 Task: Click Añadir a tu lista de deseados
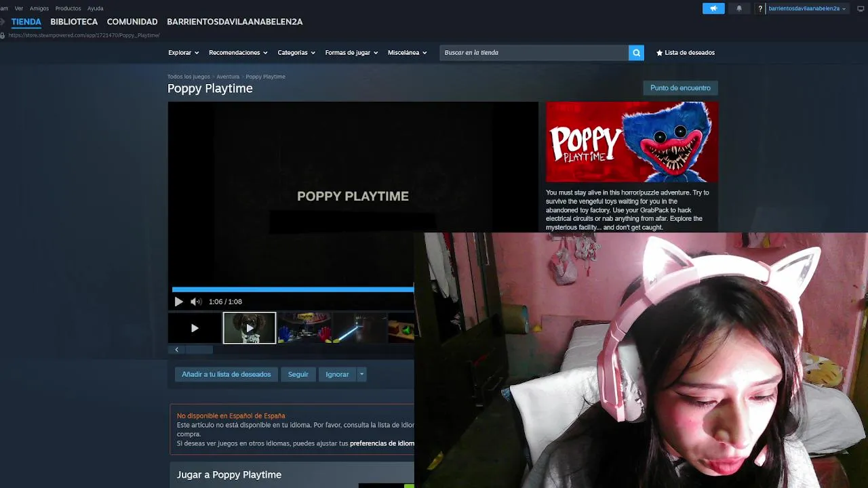click(226, 374)
